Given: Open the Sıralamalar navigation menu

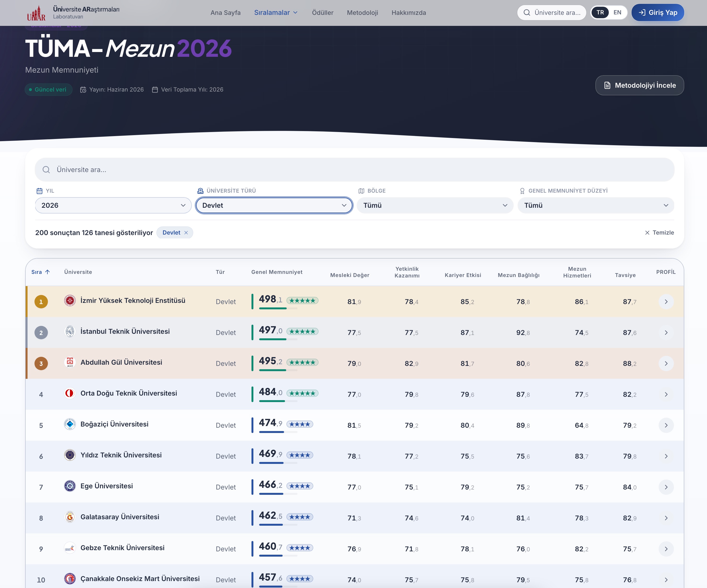Looking at the screenshot, I should pyautogui.click(x=276, y=13).
